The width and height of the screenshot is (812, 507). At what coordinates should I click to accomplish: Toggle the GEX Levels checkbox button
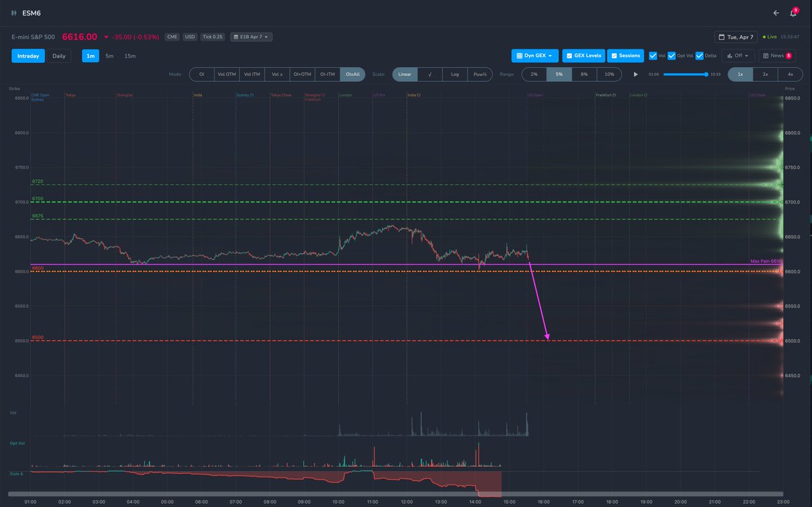pyautogui.click(x=583, y=56)
